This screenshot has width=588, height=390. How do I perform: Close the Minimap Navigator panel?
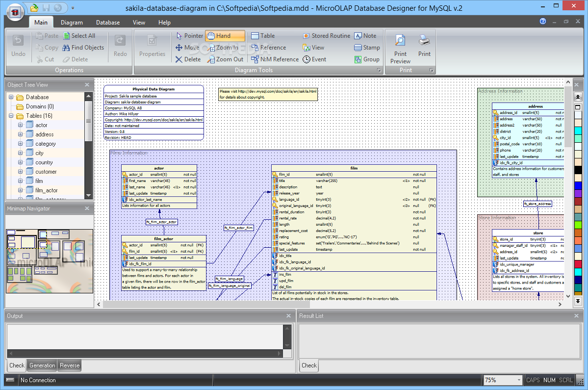87,208
